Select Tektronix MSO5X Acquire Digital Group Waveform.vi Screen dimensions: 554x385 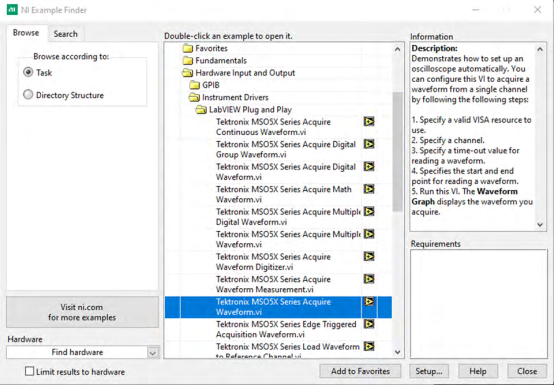point(286,149)
